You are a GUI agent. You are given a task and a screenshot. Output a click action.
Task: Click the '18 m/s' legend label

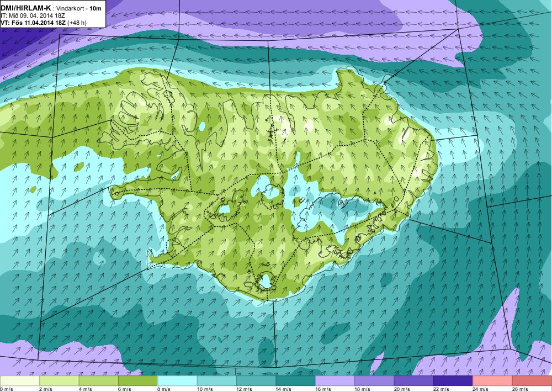[x=363, y=389]
